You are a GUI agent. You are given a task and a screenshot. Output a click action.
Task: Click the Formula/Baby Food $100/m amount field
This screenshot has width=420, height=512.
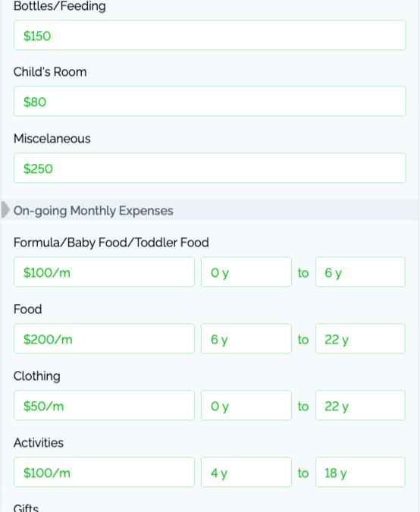[x=104, y=272]
